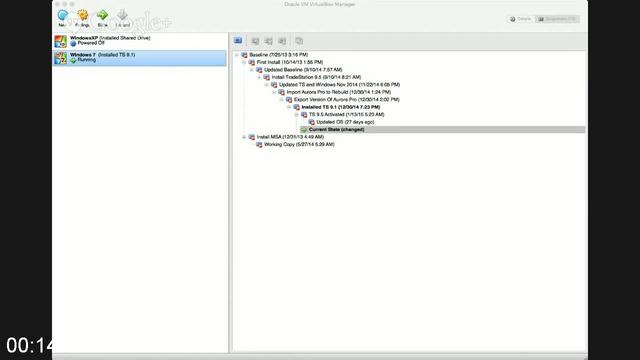Click the Install MSA snapshot icon
640x360 pixels.
click(x=252, y=137)
